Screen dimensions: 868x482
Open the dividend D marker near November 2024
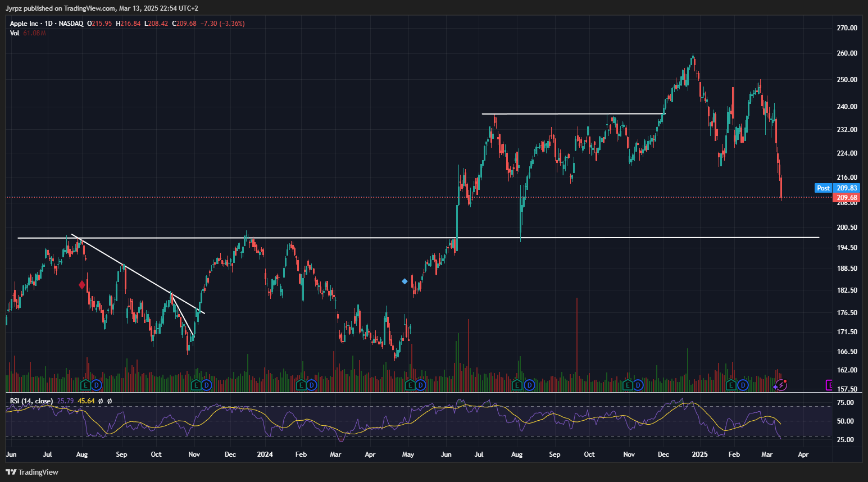point(638,385)
